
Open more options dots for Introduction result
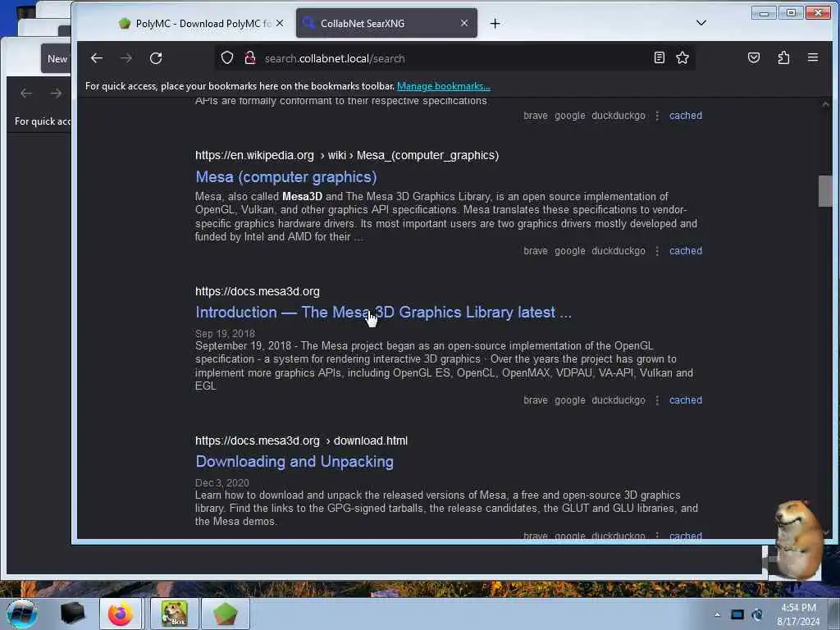click(x=657, y=400)
